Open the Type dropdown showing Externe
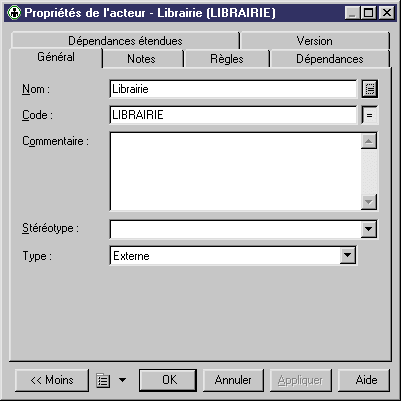The image size is (401, 401). click(233, 256)
